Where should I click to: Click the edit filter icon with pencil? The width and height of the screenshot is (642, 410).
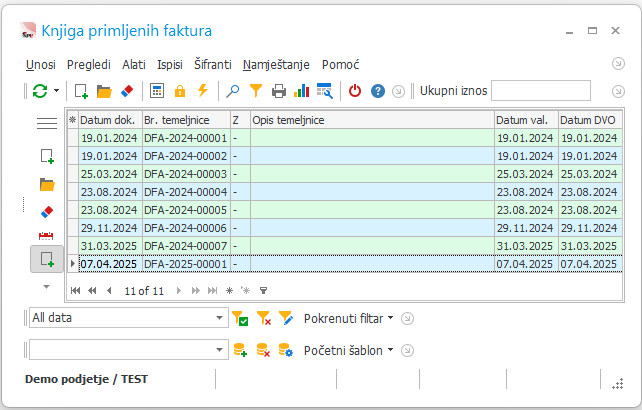point(286,318)
